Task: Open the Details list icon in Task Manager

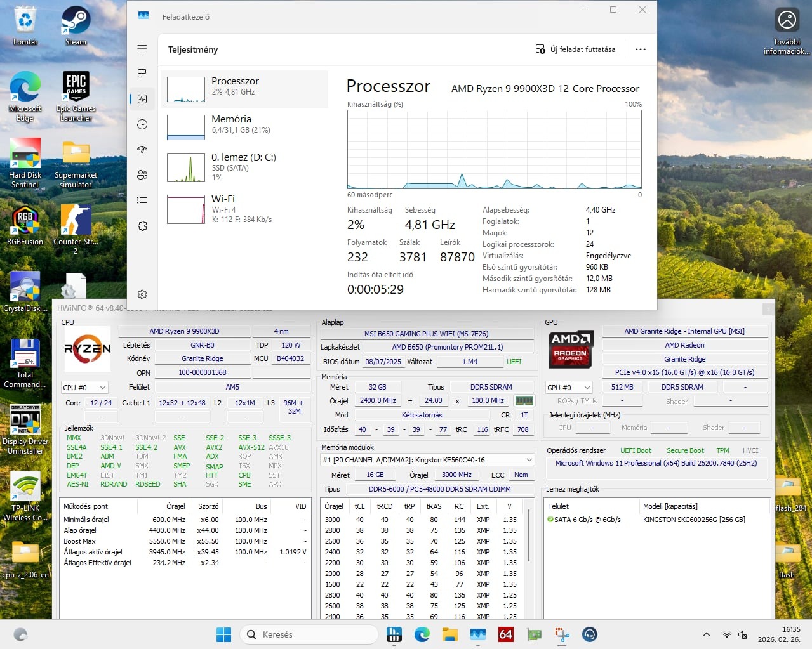Action: [142, 200]
